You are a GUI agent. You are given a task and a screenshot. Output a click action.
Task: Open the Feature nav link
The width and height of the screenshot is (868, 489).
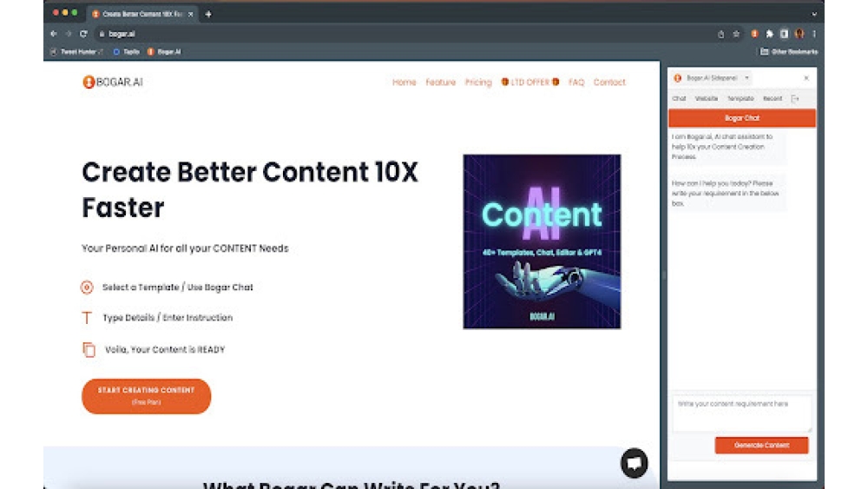pos(441,82)
